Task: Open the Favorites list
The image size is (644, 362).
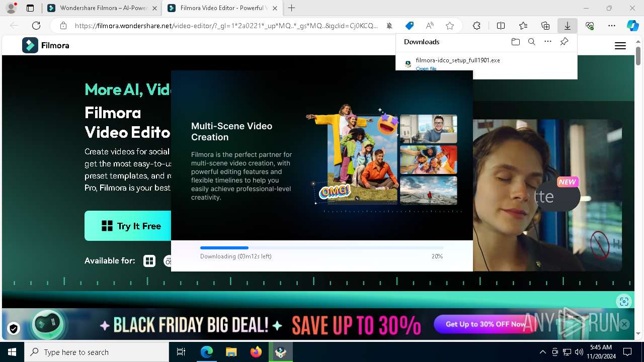Action: click(523, 26)
